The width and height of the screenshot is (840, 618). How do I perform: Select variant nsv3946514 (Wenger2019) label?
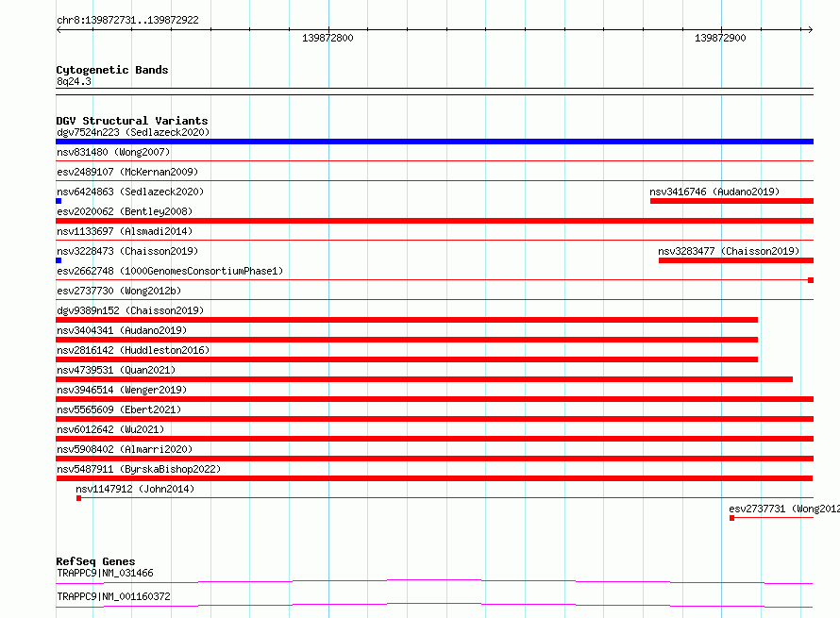[x=122, y=390]
